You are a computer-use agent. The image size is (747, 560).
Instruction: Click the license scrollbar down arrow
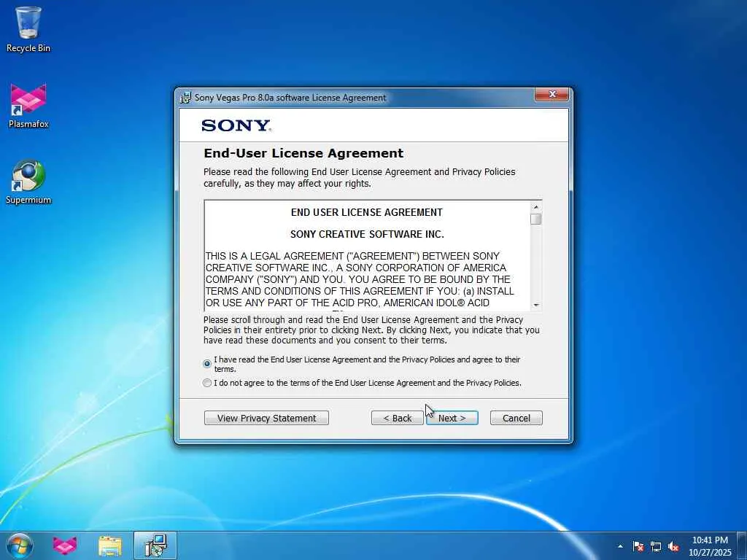tap(536, 305)
